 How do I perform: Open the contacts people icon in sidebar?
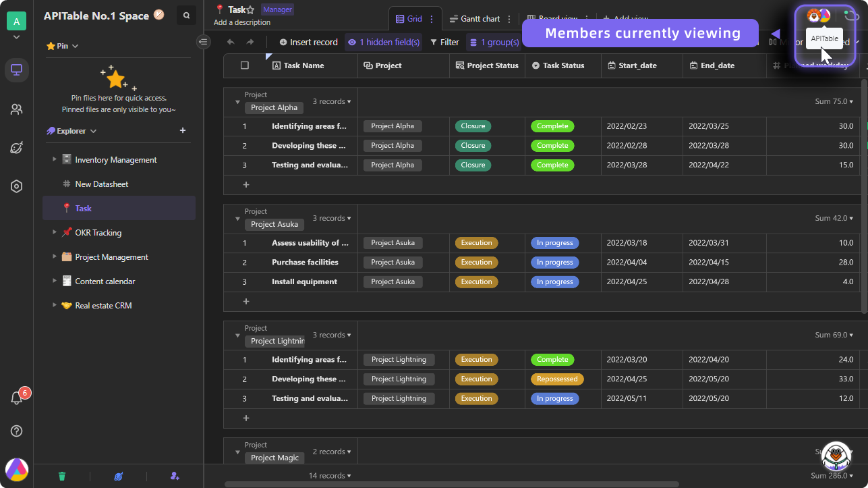16,109
